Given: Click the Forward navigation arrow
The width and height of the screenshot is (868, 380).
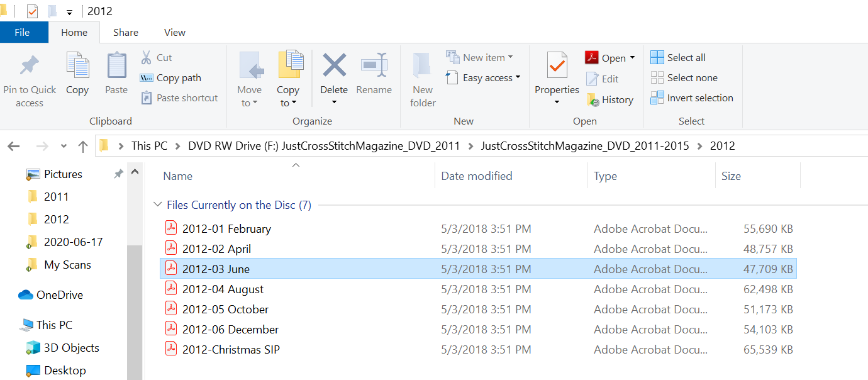Looking at the screenshot, I should (42, 146).
